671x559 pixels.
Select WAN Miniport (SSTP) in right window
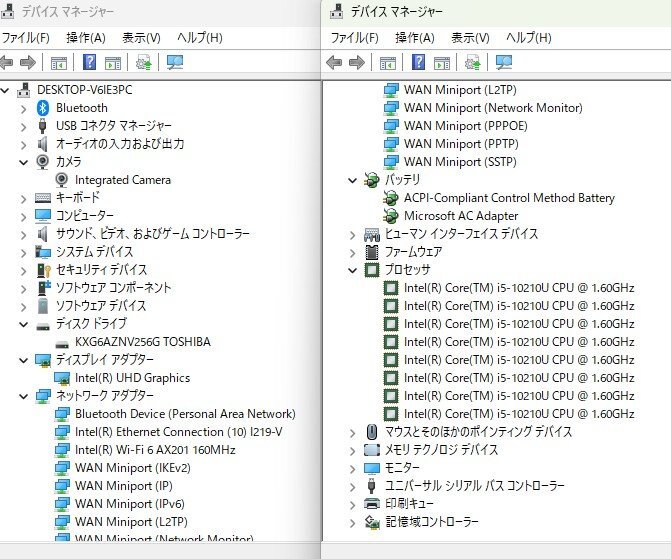460,162
